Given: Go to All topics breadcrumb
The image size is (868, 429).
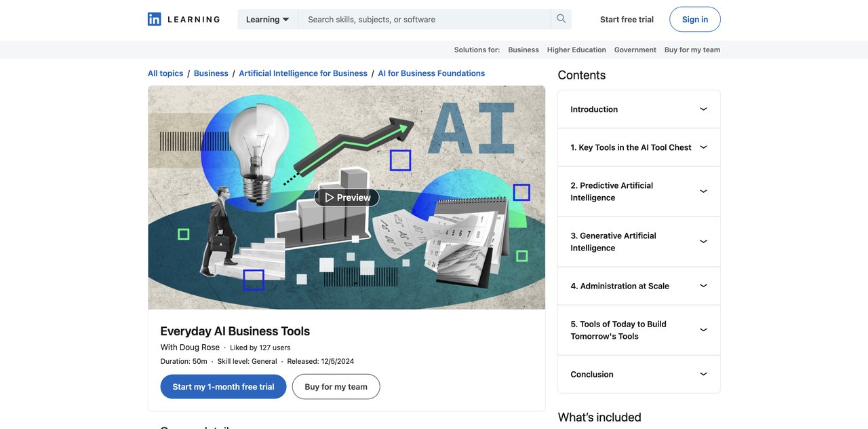Looking at the screenshot, I should (x=165, y=73).
